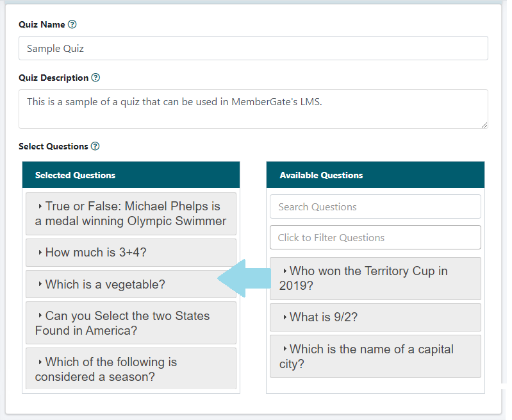Click the Quiz Name text field
512x420 pixels.
click(x=253, y=48)
